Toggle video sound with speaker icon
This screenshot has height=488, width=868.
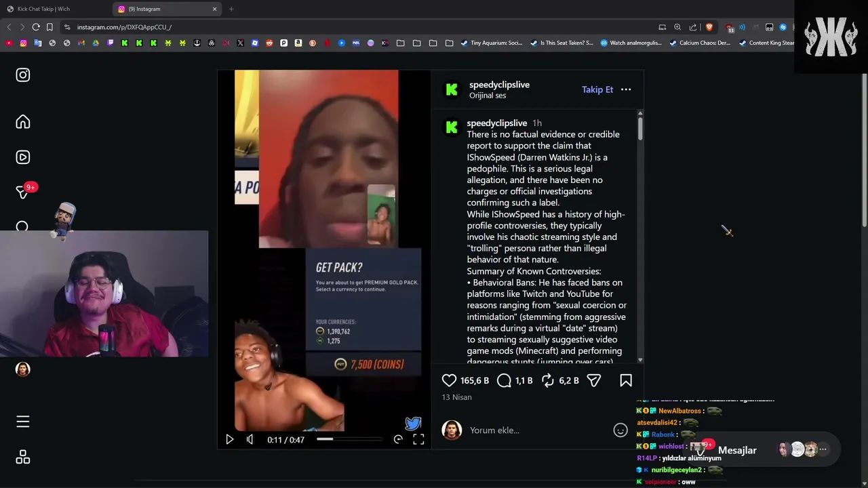click(x=250, y=439)
